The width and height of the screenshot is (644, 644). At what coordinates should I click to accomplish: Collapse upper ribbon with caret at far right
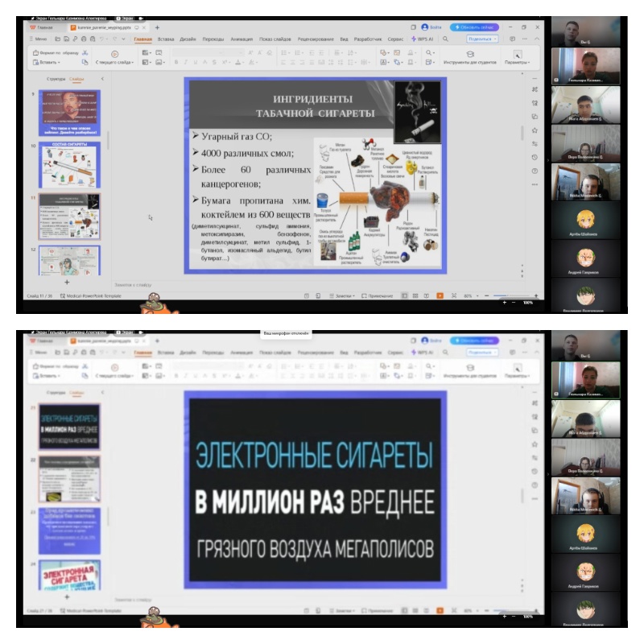pos(537,39)
